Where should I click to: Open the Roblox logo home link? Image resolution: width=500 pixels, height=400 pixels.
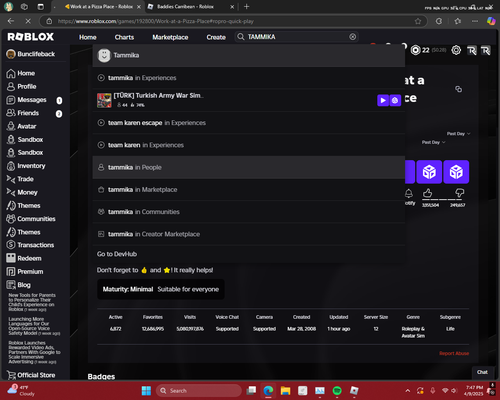[31, 37]
